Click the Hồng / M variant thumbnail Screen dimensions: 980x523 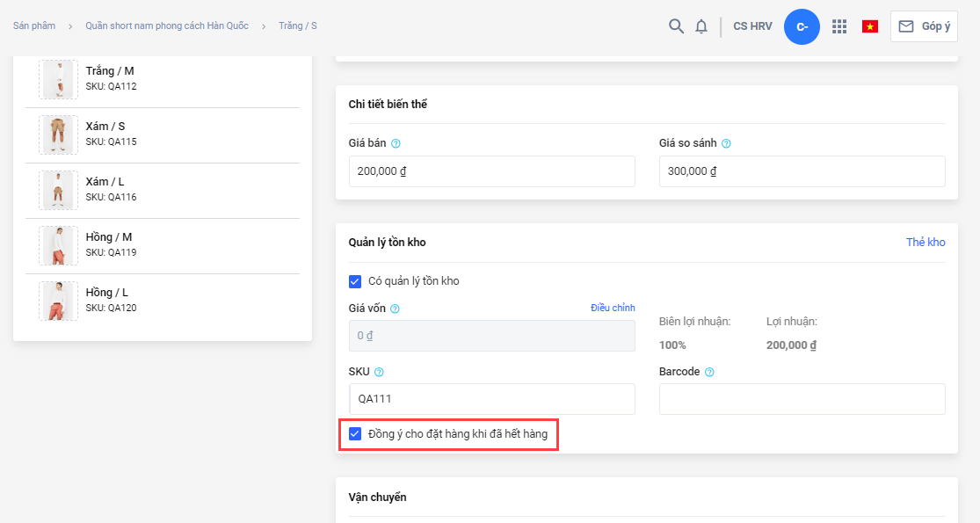[58, 245]
